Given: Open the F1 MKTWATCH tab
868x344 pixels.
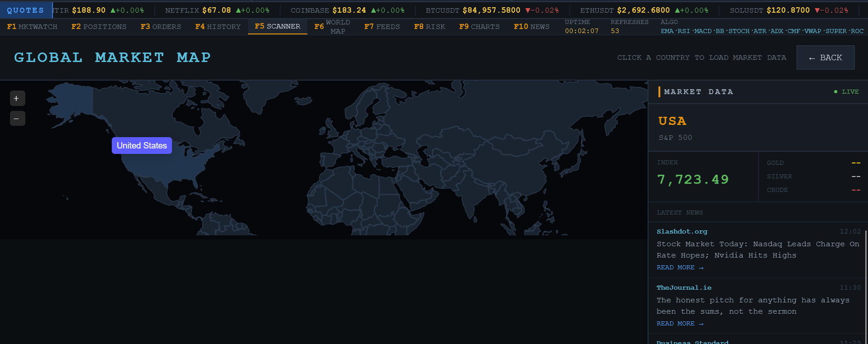Looking at the screenshot, I should point(32,27).
